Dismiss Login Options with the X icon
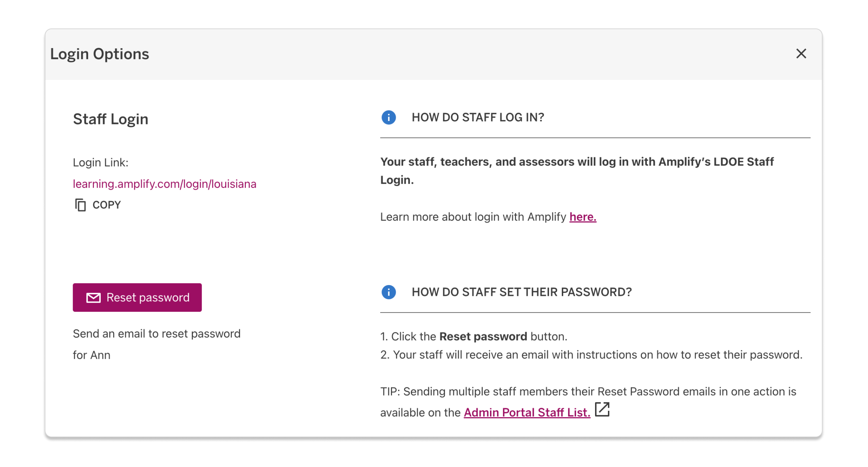Screen dimensions: 868x467 click(x=802, y=54)
